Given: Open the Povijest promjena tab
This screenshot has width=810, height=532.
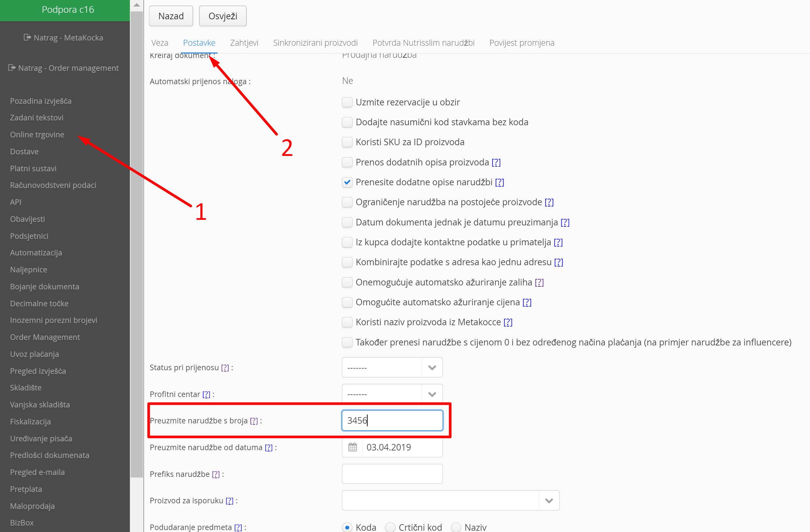Looking at the screenshot, I should [522, 43].
